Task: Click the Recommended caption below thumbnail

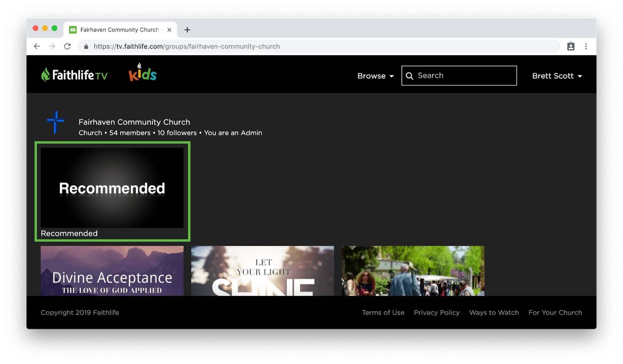Action: pyautogui.click(x=69, y=233)
